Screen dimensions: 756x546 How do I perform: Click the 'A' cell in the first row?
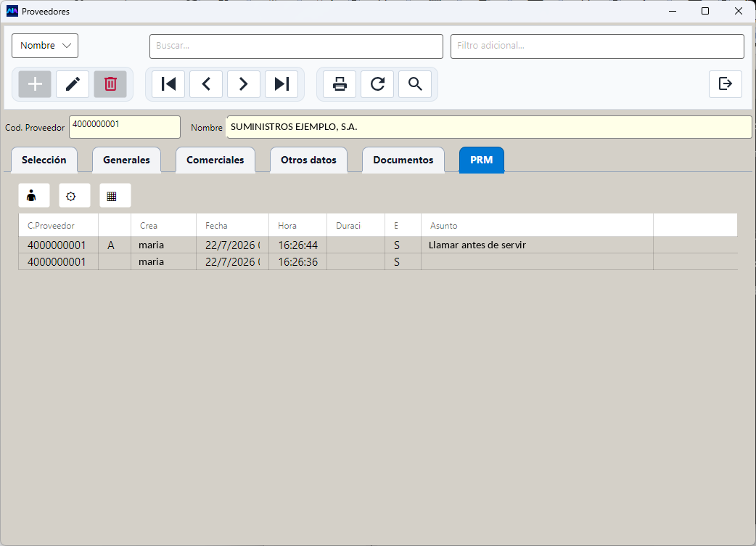point(115,245)
